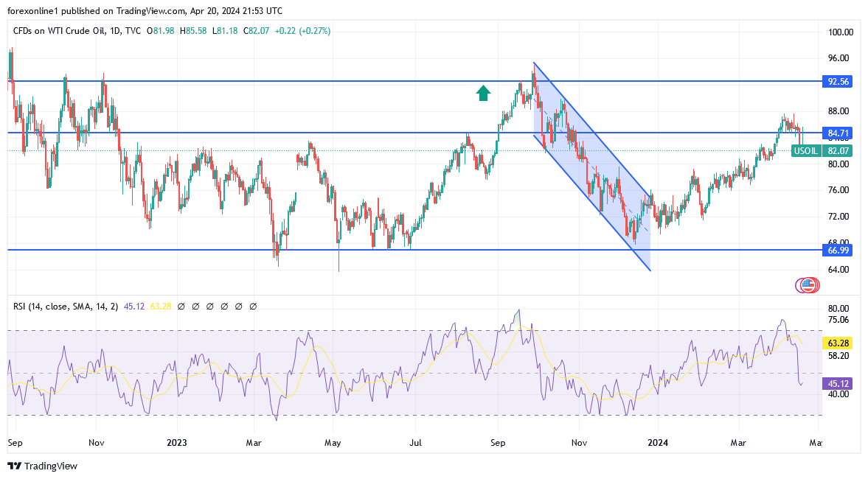Click the green 82.07 current price tag
Image resolution: width=868 pixels, height=479 pixels.
tap(838, 151)
